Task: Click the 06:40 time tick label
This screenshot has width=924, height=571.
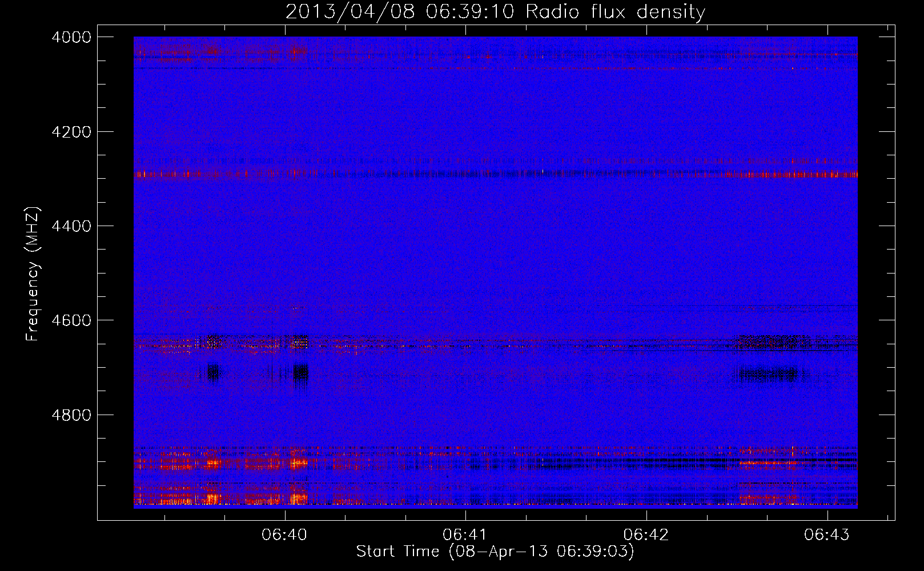Action: tap(284, 535)
